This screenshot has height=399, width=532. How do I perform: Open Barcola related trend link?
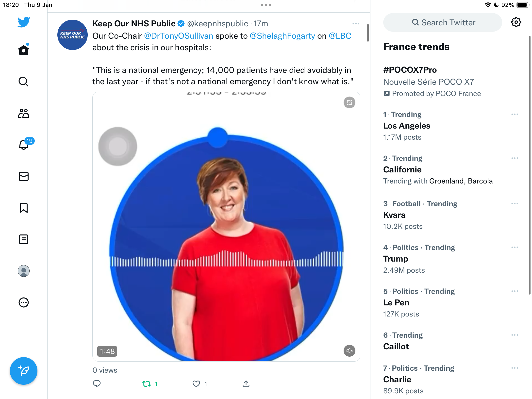click(x=480, y=181)
